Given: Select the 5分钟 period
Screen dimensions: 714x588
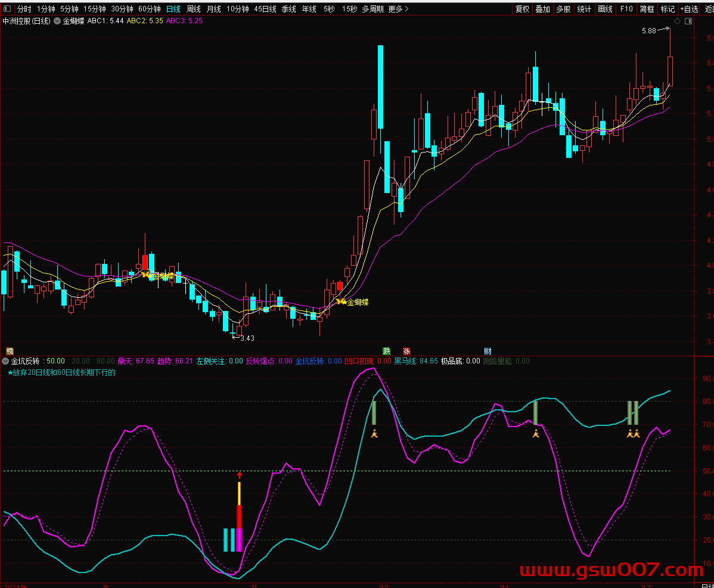Looking at the screenshot, I should click(x=69, y=9).
